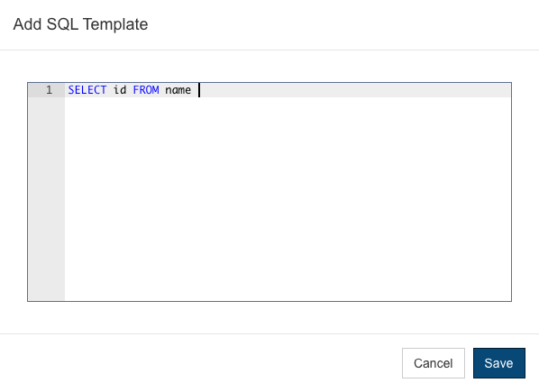Place cursor between SELECT and id
This screenshot has width=539, height=392.
[x=110, y=90]
